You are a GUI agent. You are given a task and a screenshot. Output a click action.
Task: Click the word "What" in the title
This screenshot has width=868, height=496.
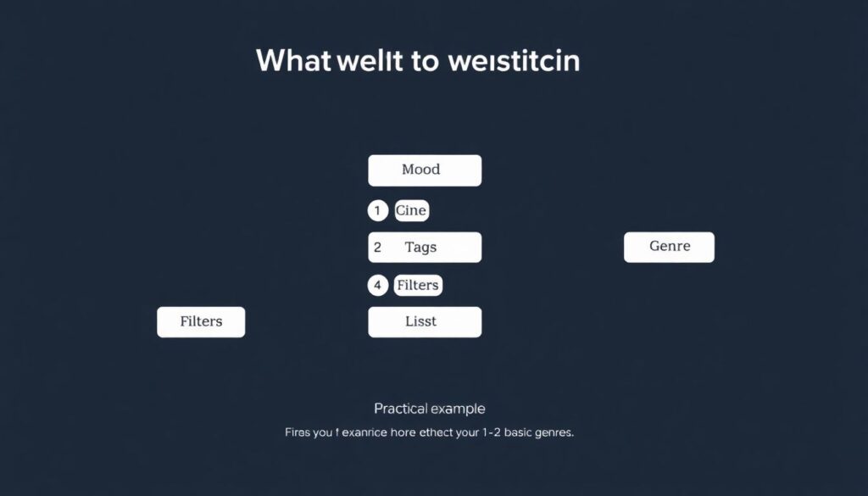point(292,61)
